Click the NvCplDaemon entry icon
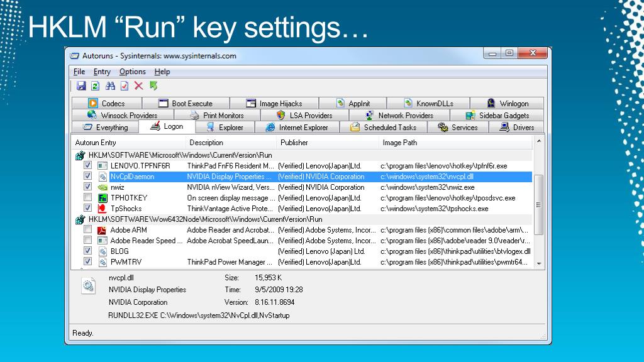Viewport: 644px width, 362px height. pyautogui.click(x=103, y=177)
